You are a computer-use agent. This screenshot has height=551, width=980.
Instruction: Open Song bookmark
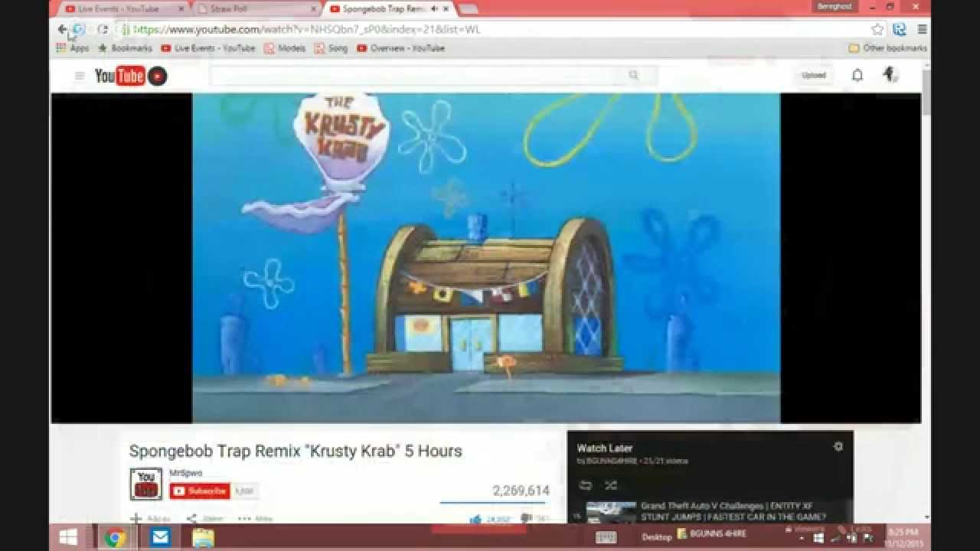[x=331, y=47]
